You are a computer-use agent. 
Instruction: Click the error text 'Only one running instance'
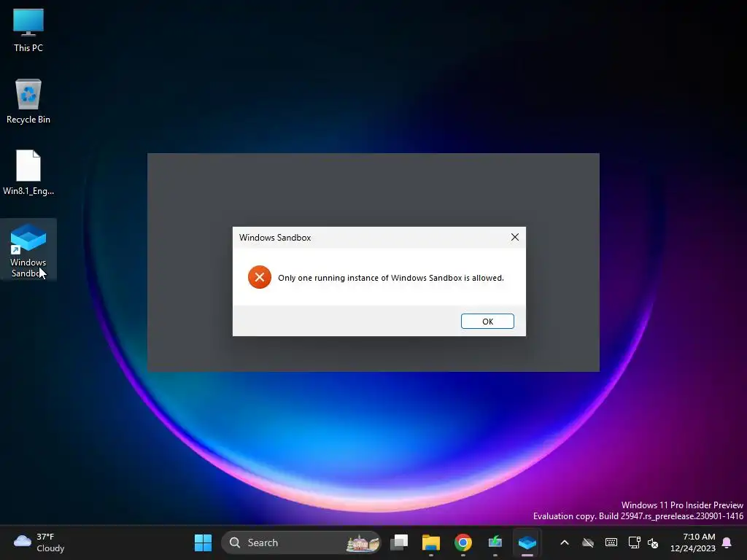pos(391,278)
